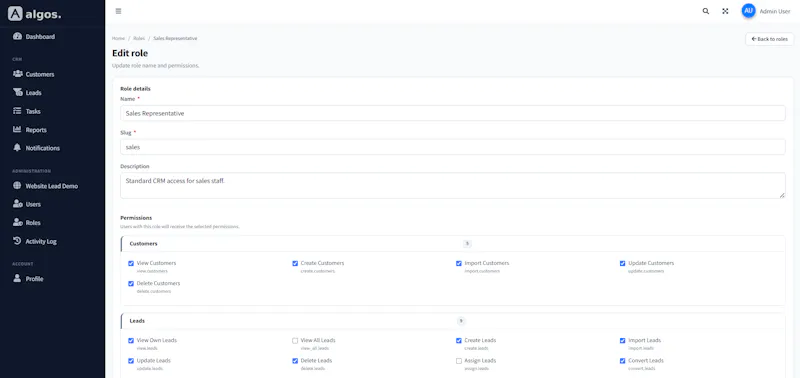Toggle Convert Leads checkbox
Screen dimensions: 800x378
point(622,361)
